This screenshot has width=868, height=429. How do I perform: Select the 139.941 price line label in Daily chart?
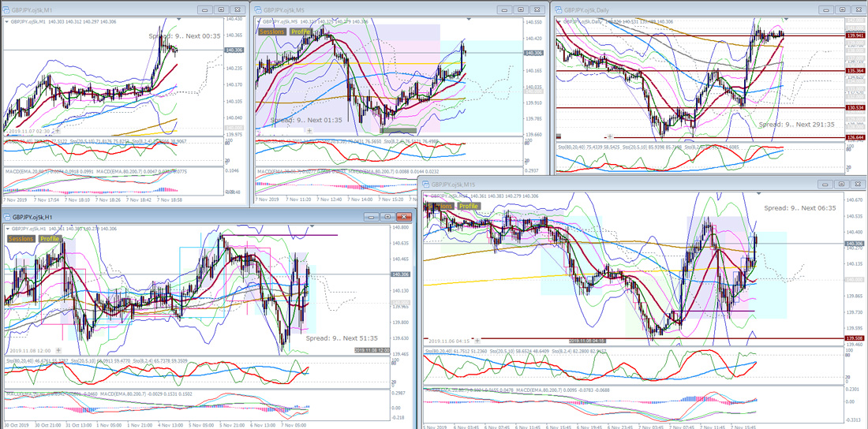(855, 36)
